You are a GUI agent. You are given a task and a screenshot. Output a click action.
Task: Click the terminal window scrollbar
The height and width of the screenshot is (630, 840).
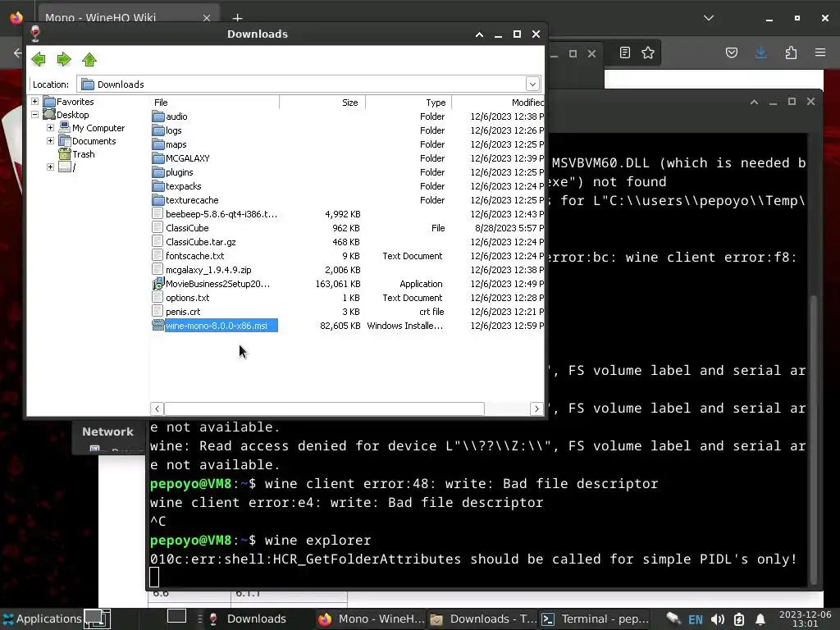pyautogui.click(x=814, y=440)
